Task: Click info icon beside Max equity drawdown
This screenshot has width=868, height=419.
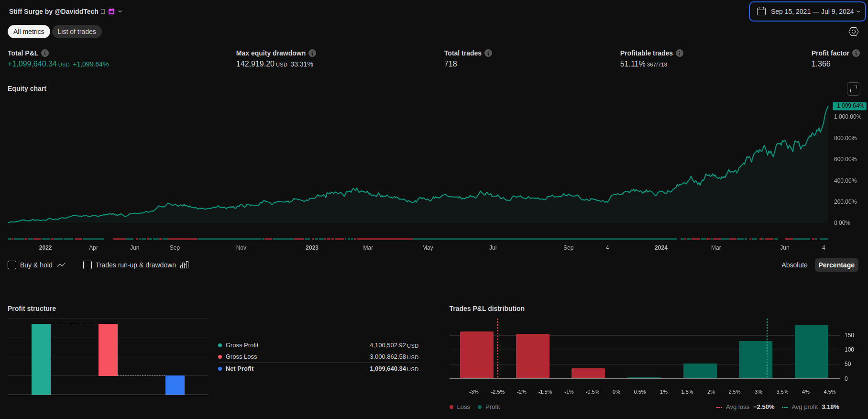Action: click(x=312, y=53)
